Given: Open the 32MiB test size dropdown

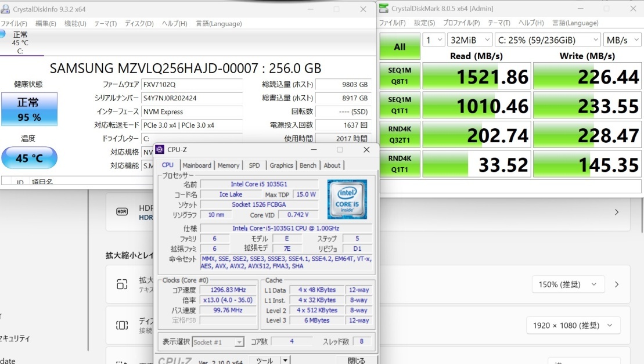Looking at the screenshot, I should tap(469, 40).
